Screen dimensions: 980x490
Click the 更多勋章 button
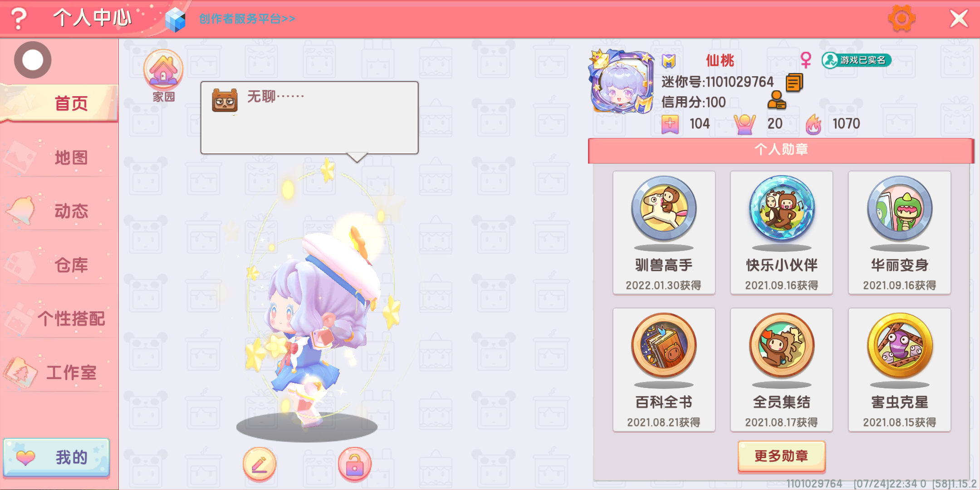tap(781, 456)
